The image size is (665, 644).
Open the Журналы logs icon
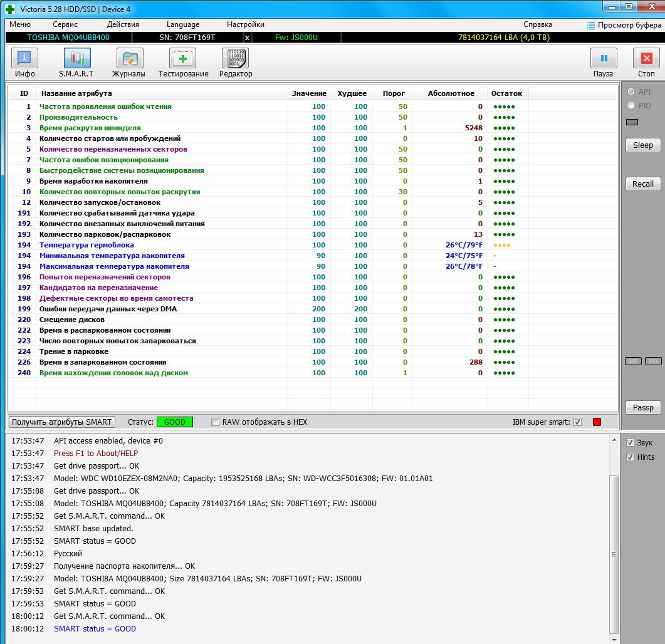coord(129,59)
